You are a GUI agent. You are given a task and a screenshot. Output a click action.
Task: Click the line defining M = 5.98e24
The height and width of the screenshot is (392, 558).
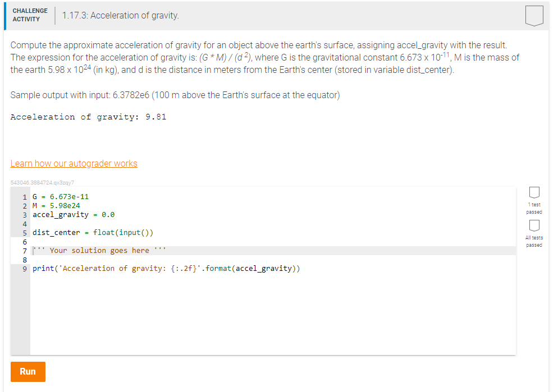pos(56,205)
